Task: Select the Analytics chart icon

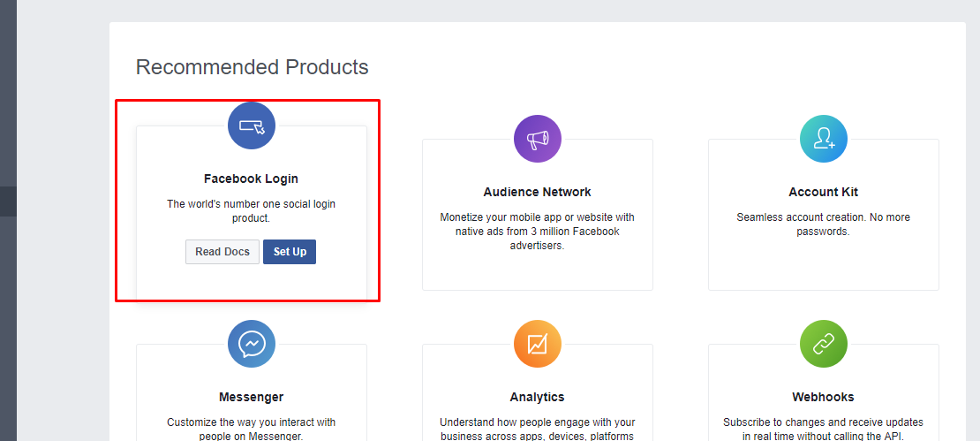Action: pos(538,344)
